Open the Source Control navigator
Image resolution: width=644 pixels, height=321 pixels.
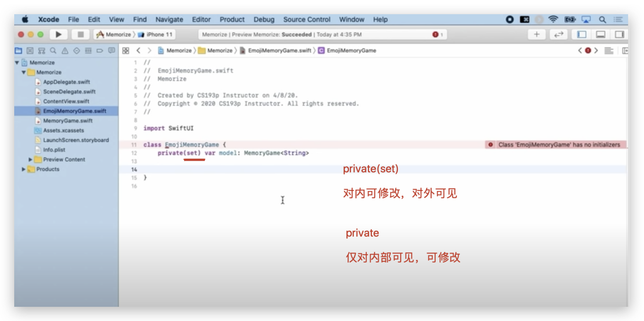tap(30, 51)
